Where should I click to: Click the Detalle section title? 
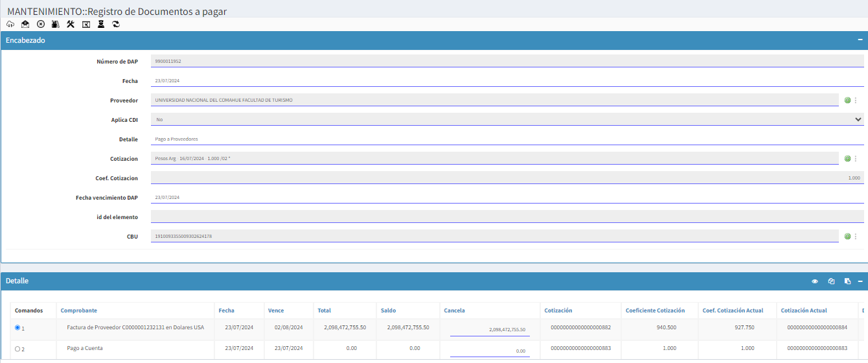[x=17, y=281]
